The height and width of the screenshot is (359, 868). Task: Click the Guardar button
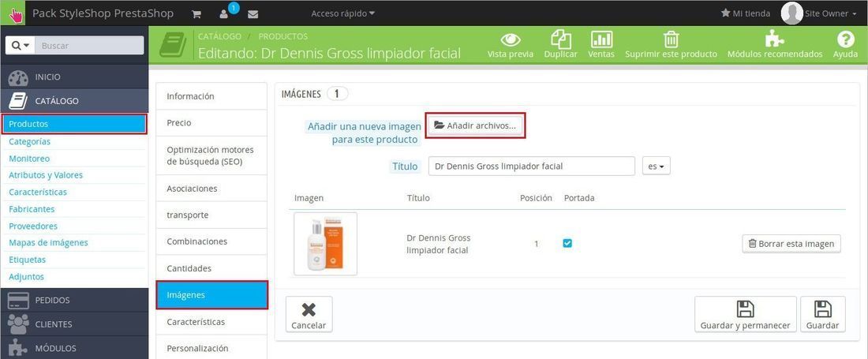coord(822,314)
